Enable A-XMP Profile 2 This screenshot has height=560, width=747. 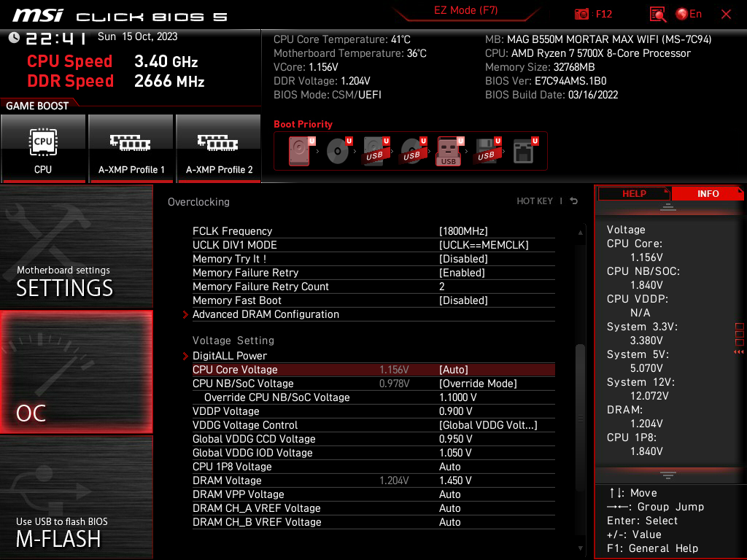pos(219,148)
